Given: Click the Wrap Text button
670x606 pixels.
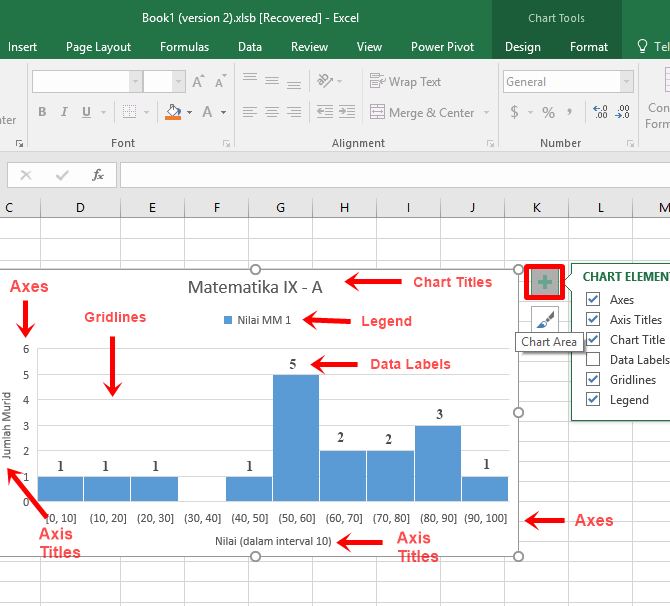Looking at the screenshot, I should [406, 82].
